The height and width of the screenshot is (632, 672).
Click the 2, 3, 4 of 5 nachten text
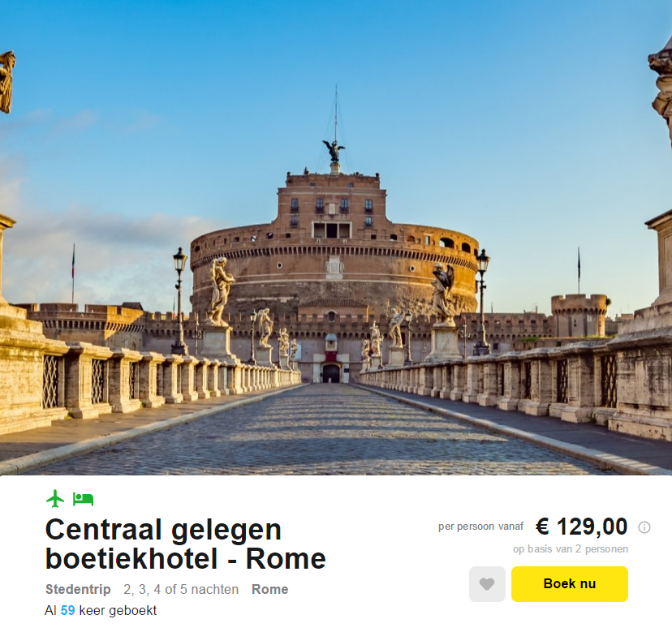tap(181, 589)
